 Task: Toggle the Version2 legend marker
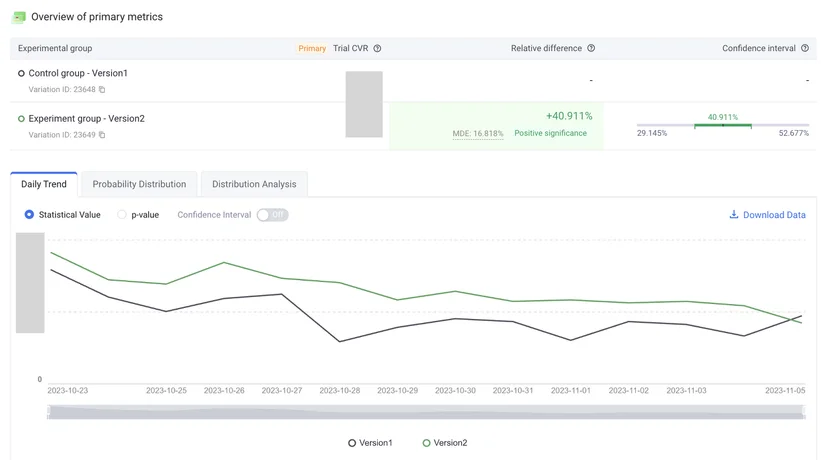click(x=426, y=443)
